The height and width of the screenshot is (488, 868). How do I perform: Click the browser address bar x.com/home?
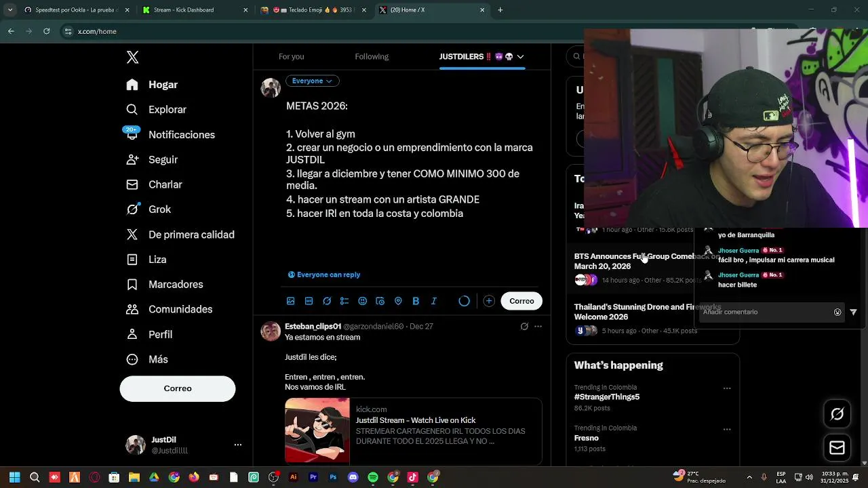point(97,31)
